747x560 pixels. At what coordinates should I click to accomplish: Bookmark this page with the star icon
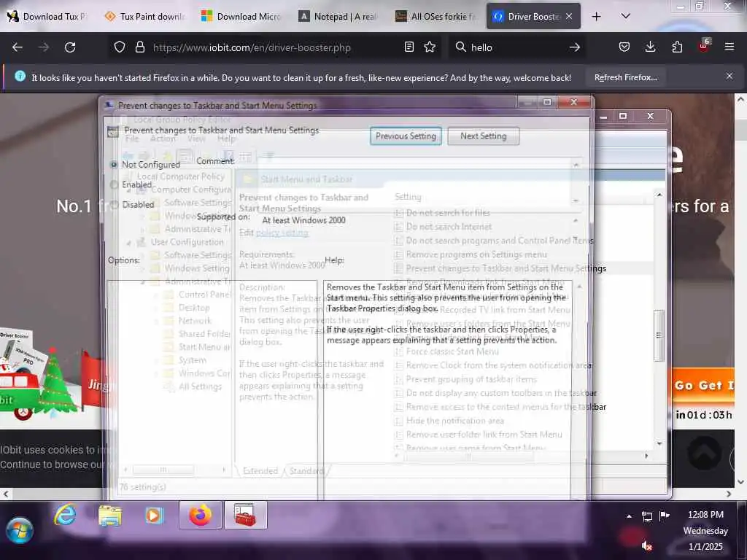click(x=430, y=47)
